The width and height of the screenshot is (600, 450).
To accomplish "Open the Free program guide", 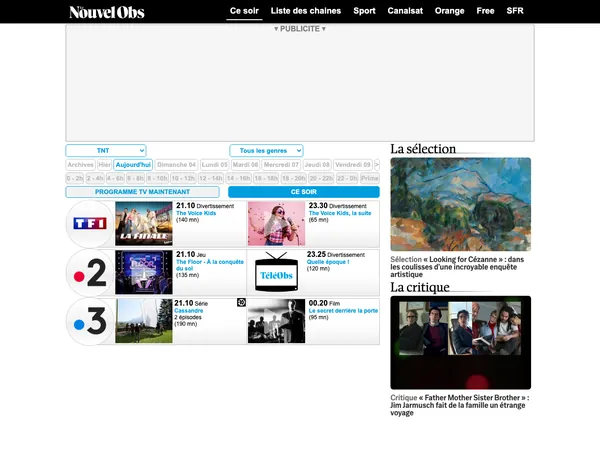I will (x=486, y=11).
